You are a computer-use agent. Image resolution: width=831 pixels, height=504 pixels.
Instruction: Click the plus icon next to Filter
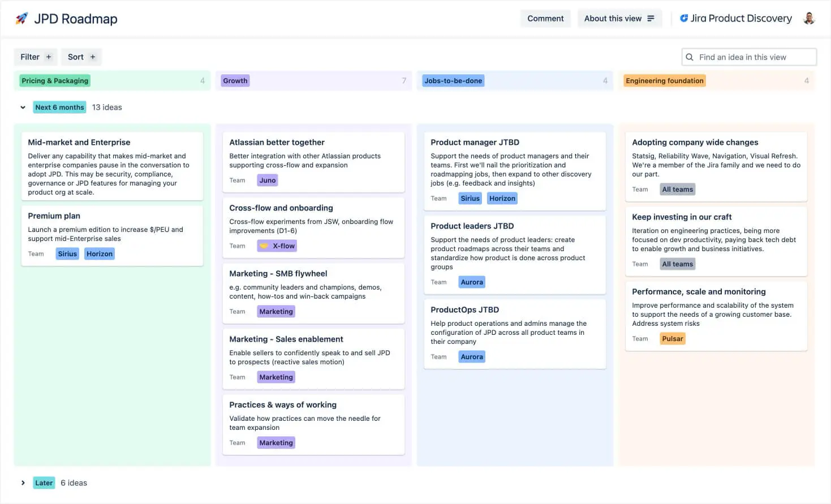49,57
